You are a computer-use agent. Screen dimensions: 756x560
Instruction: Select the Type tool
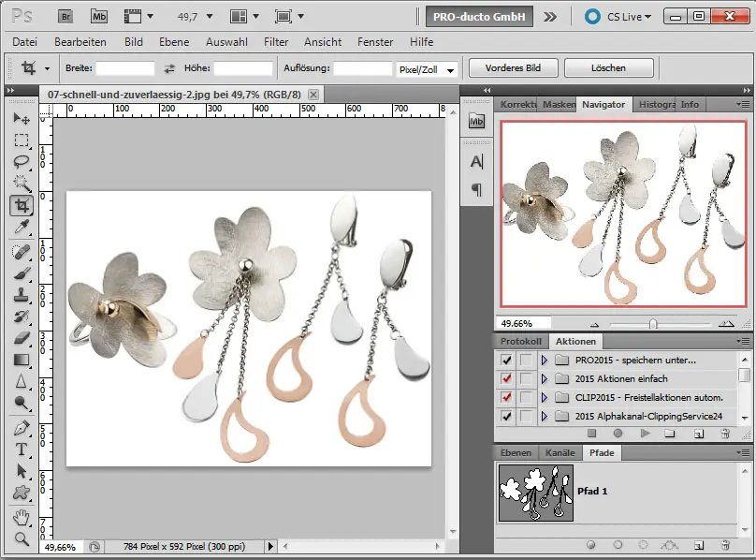point(21,449)
